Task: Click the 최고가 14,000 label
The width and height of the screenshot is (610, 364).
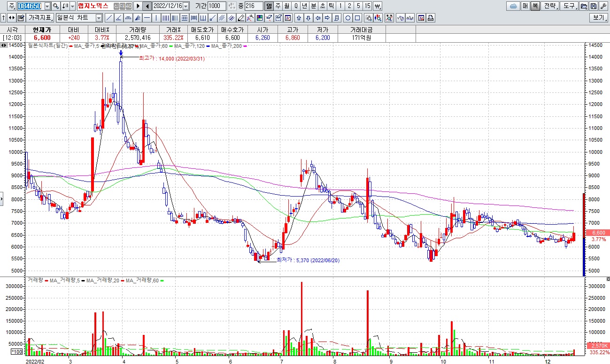Action: click(x=172, y=59)
